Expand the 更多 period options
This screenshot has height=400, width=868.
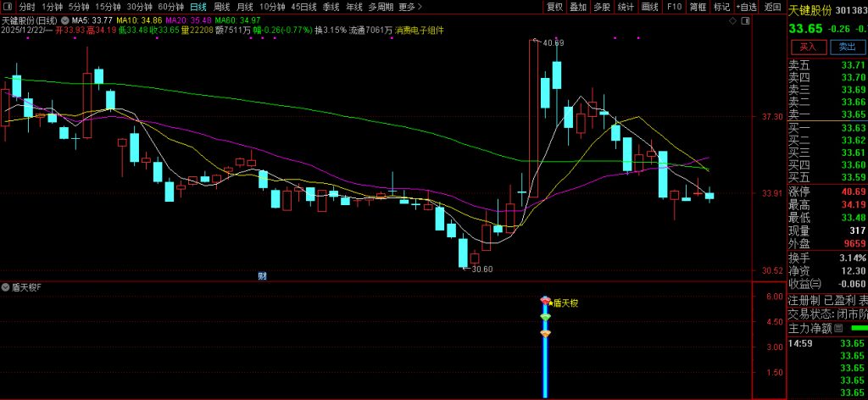point(410,6)
